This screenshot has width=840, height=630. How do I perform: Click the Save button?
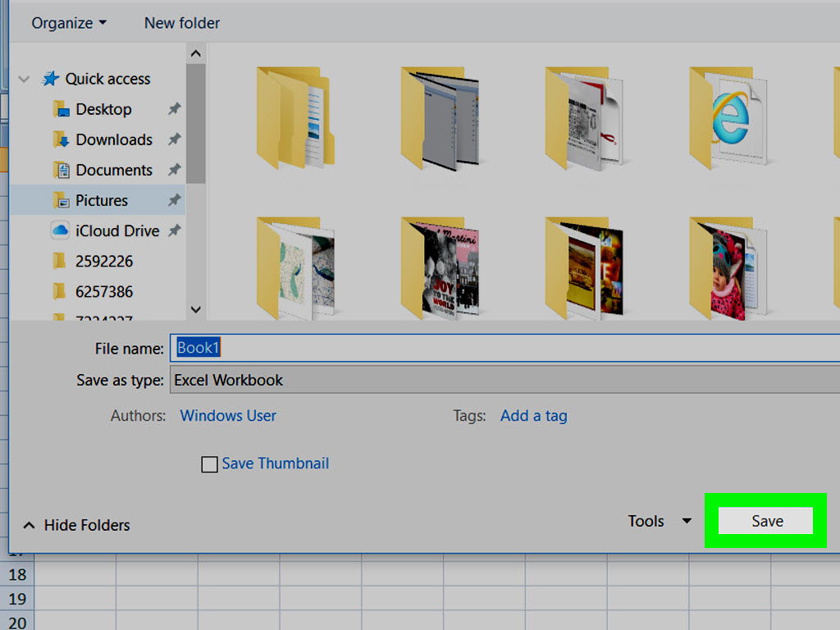765,521
